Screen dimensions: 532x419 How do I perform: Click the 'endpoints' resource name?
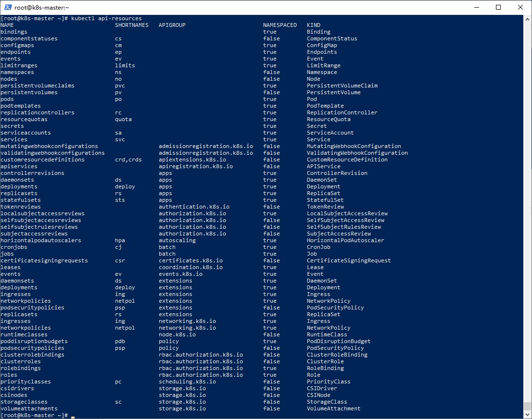pos(15,52)
